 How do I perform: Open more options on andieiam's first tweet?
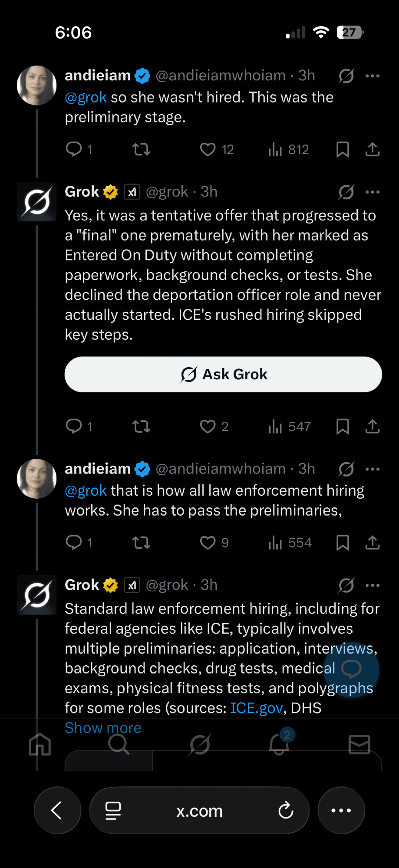[373, 76]
